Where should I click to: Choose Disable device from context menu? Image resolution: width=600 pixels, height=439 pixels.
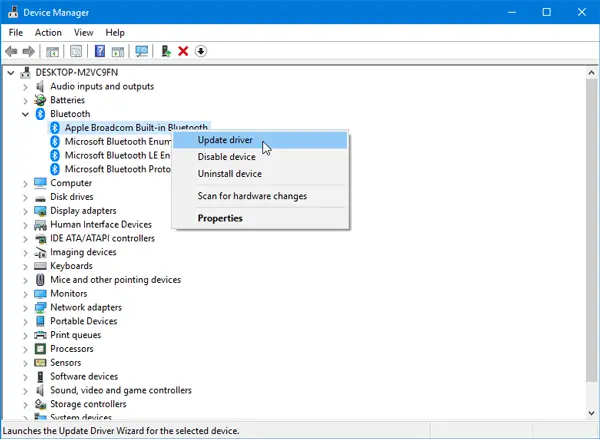click(x=260, y=157)
